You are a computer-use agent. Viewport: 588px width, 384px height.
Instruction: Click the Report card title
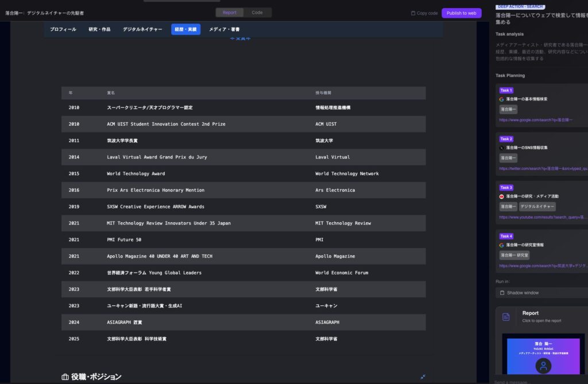[x=530, y=313]
